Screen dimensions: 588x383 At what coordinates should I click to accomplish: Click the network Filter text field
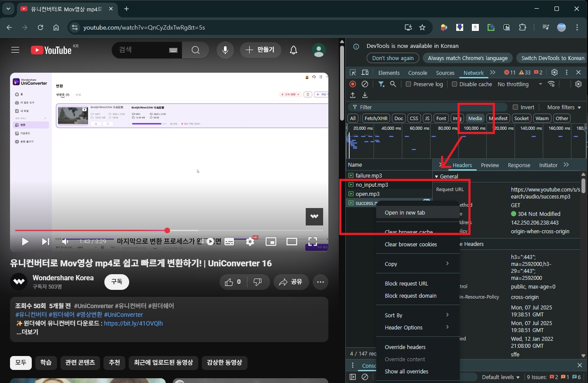click(428, 107)
